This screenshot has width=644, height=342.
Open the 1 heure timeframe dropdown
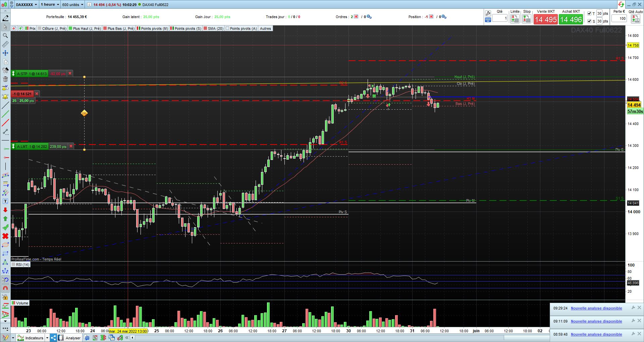tap(50, 4)
